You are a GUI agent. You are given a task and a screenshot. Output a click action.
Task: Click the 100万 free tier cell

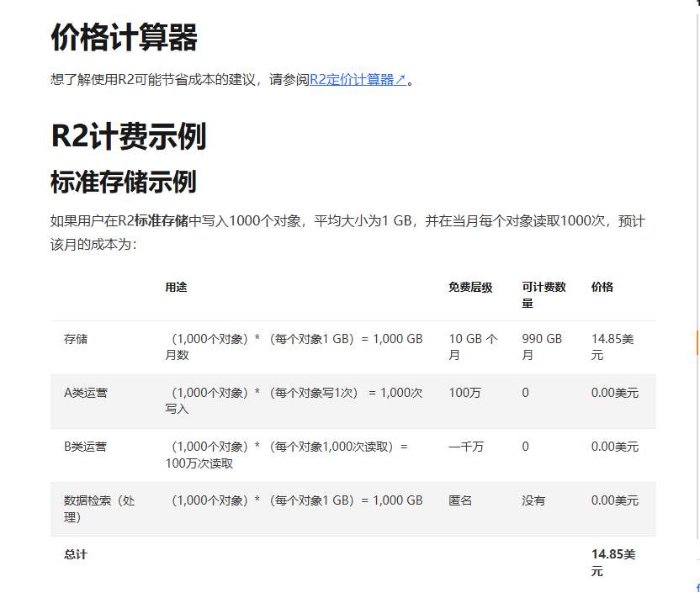click(x=464, y=393)
